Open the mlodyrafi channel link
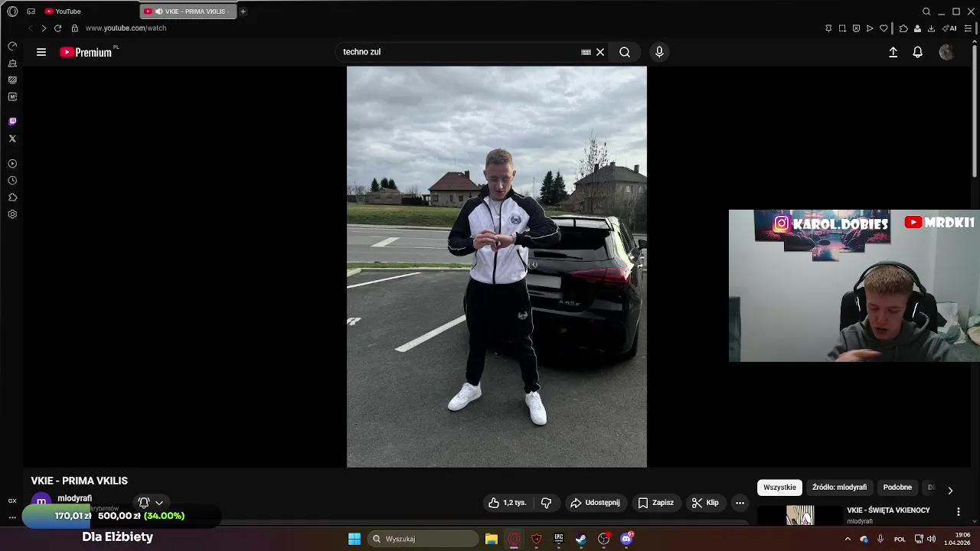The image size is (980, 551). tap(74, 498)
